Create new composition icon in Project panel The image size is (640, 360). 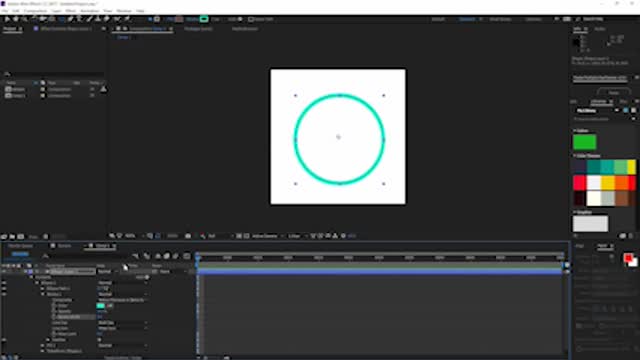coord(20,237)
